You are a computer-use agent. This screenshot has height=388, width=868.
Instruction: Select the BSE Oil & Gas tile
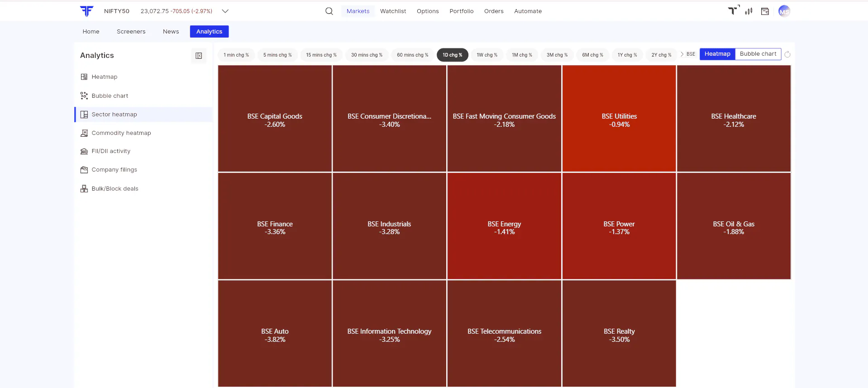point(734,226)
